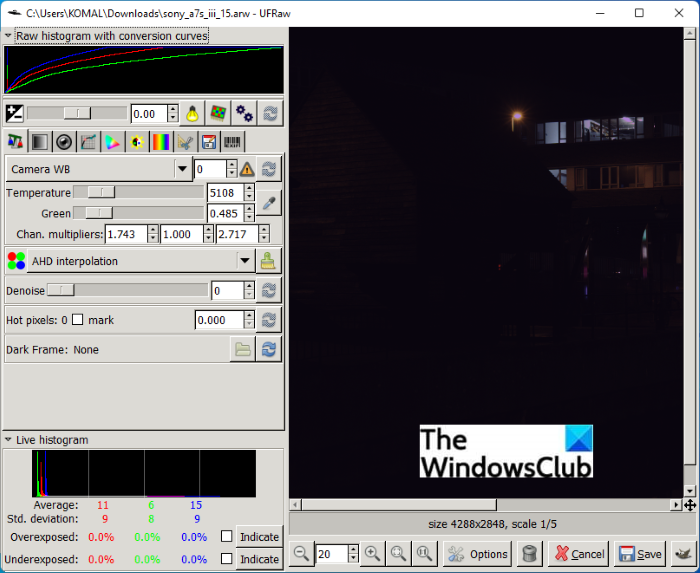The height and width of the screenshot is (573, 700).
Task: Click the Temperature value field 5108
Action: click(x=226, y=193)
